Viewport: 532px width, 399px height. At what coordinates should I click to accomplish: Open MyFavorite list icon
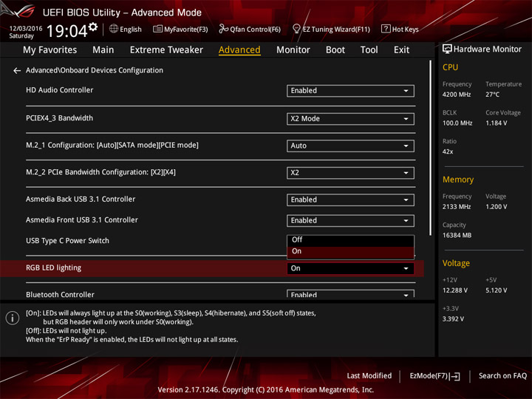(x=157, y=29)
